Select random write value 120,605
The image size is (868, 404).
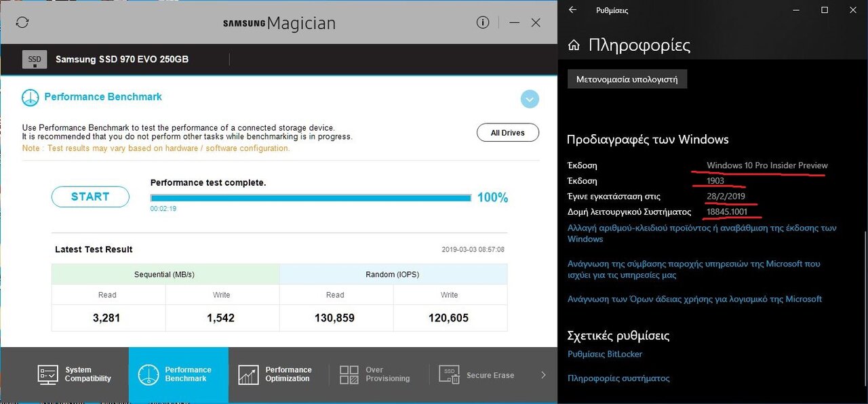click(449, 318)
